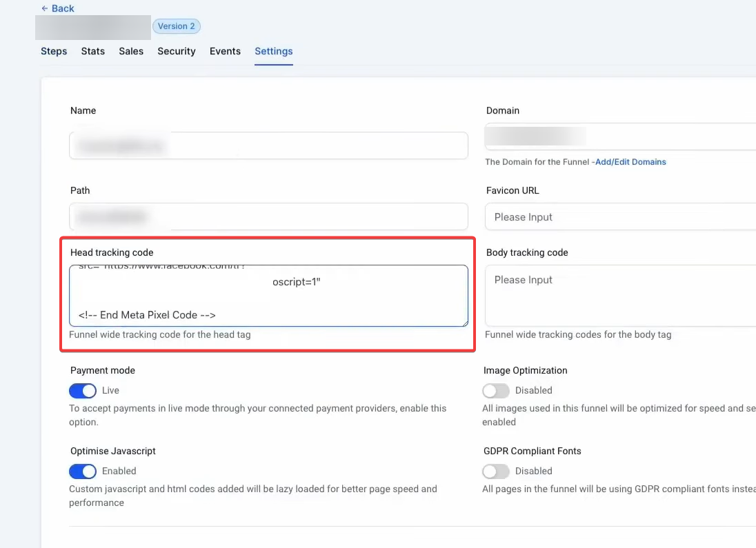View the Sales tab

point(131,51)
